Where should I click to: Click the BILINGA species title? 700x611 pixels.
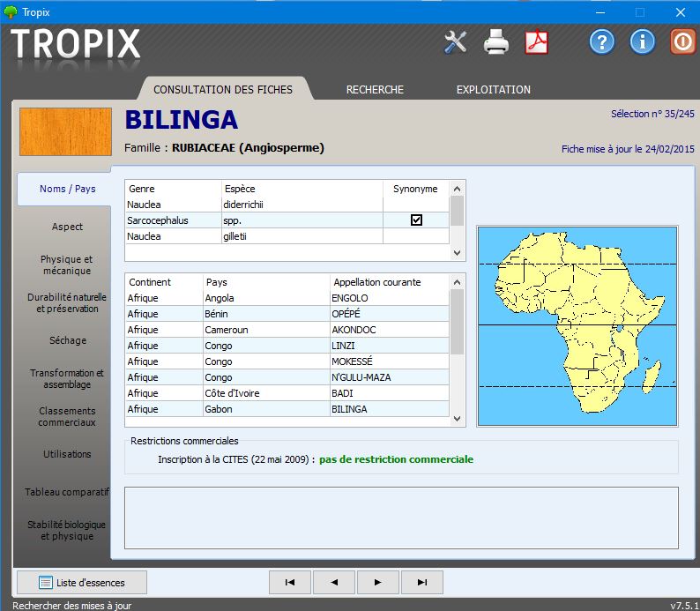pos(182,120)
